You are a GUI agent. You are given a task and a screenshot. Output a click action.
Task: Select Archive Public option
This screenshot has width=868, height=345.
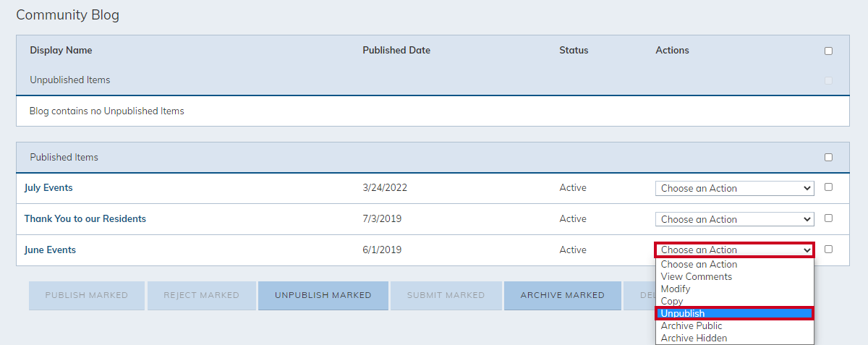click(735, 325)
